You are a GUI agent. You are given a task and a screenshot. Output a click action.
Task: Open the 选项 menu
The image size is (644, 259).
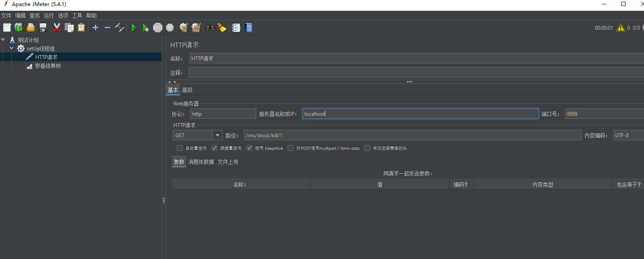tap(63, 15)
